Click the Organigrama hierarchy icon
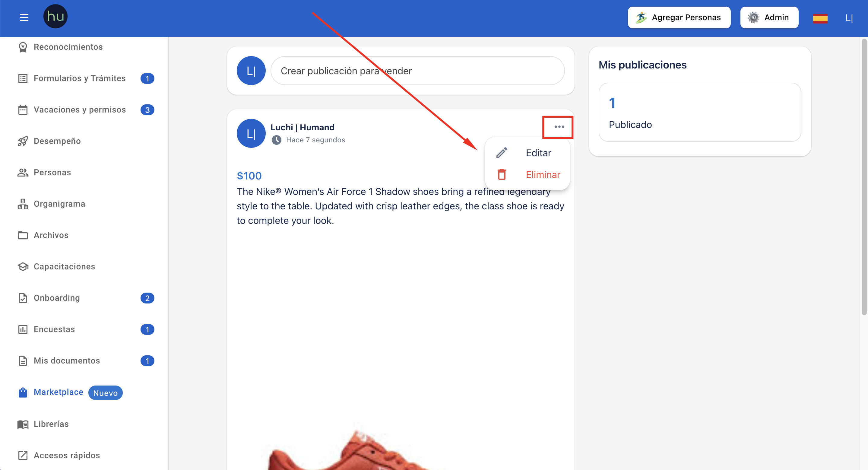868x470 pixels. (23, 204)
